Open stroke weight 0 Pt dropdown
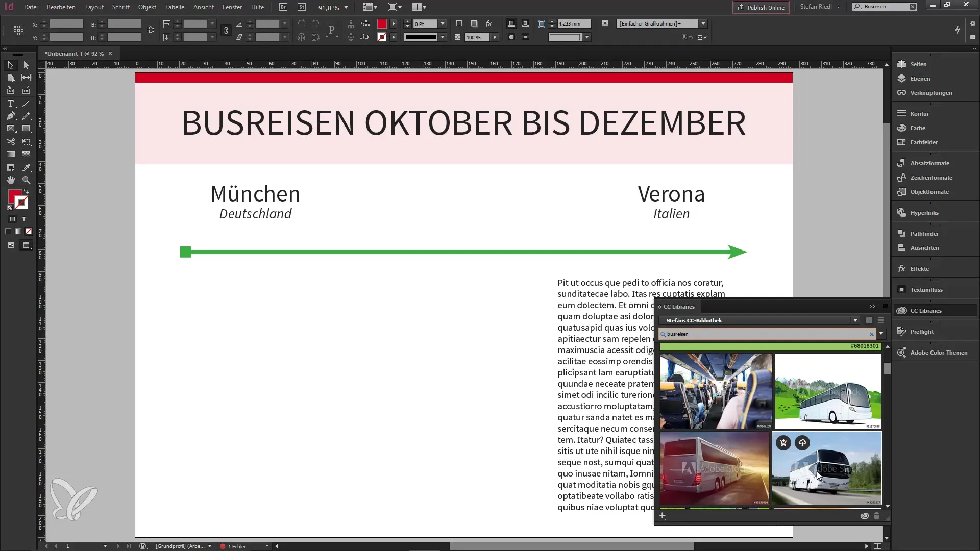 point(443,24)
